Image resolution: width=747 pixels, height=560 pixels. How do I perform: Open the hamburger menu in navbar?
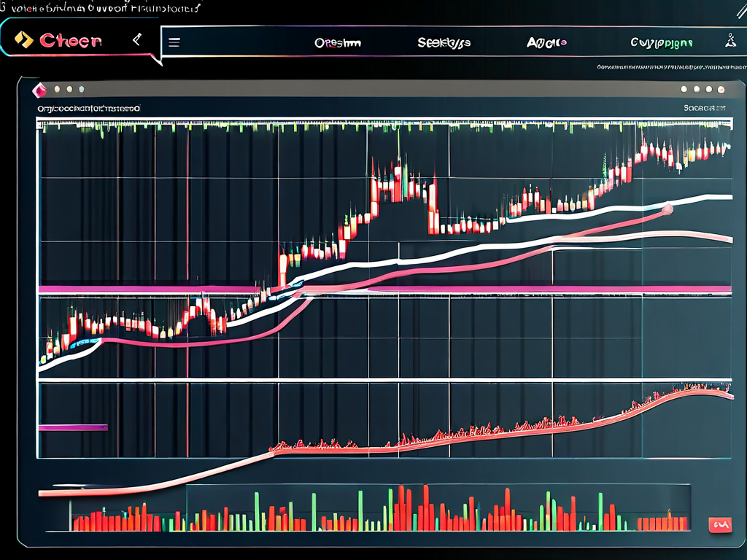(174, 42)
